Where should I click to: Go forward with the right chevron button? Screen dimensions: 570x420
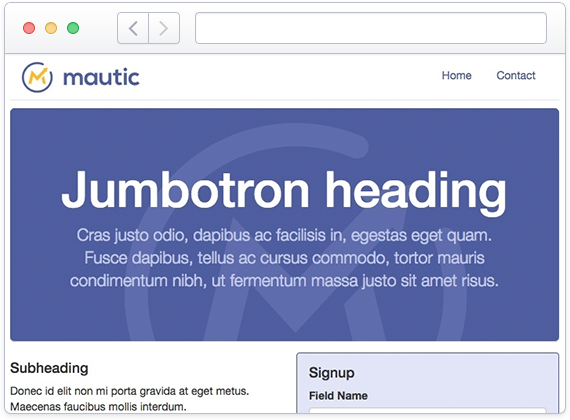[164, 28]
